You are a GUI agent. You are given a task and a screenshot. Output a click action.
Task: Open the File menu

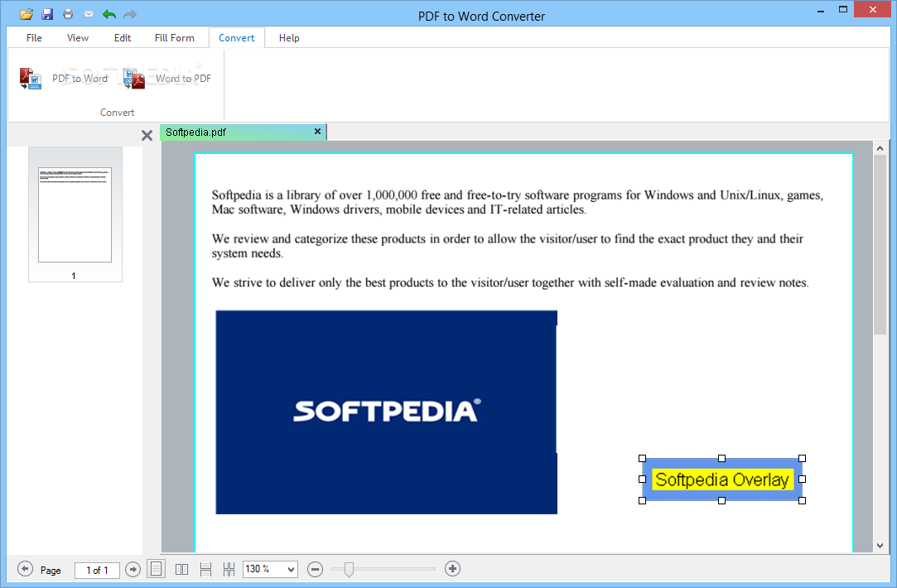[x=34, y=38]
